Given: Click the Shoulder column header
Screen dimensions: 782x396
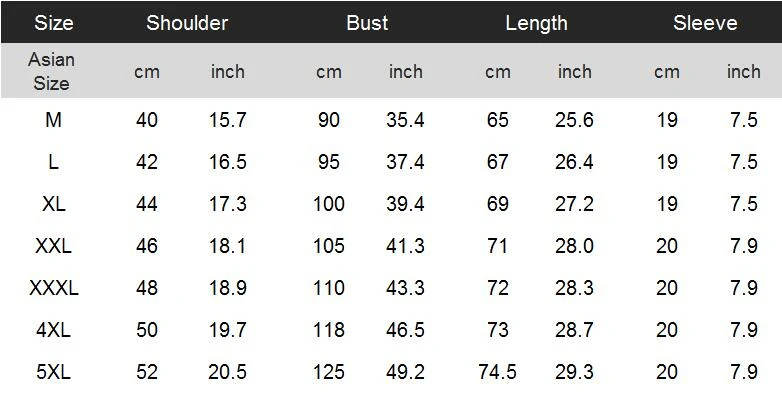Looking at the screenshot, I should tap(187, 23).
